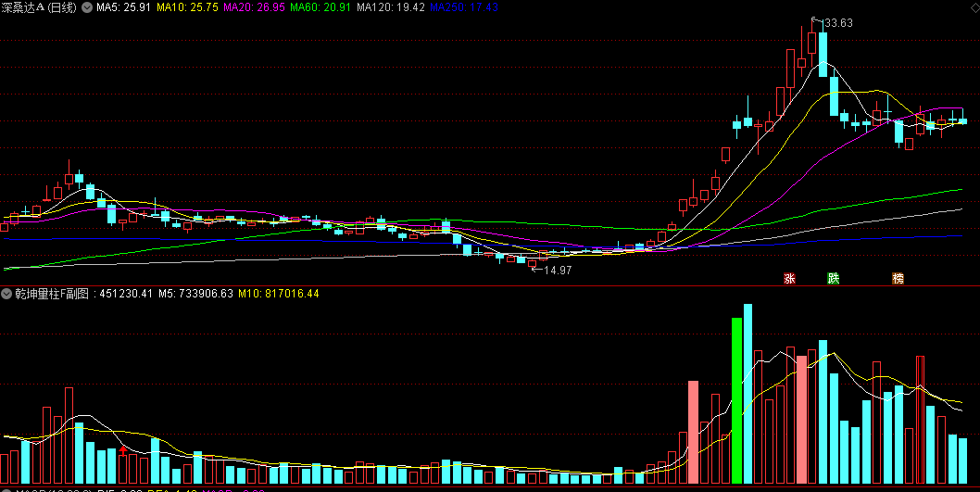Click the 14.97 low price label

click(558, 271)
